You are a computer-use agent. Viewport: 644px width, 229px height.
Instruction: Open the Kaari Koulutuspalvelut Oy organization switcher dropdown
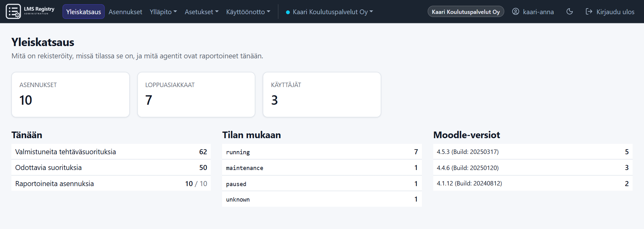point(329,12)
